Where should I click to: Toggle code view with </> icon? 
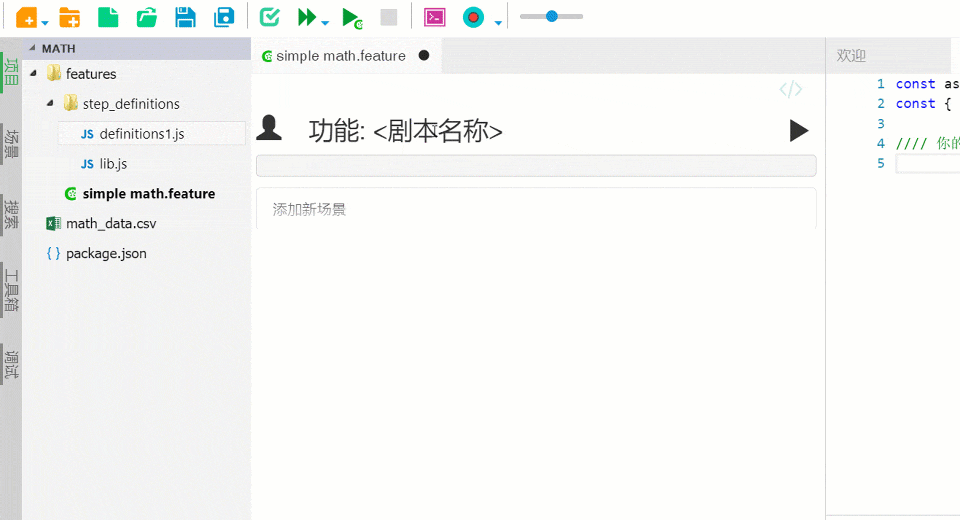pos(790,90)
